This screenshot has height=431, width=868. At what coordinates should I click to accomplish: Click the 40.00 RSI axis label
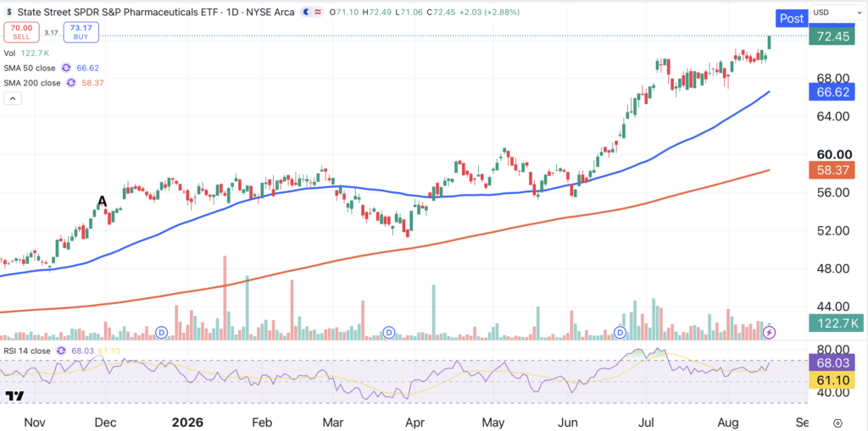834,392
